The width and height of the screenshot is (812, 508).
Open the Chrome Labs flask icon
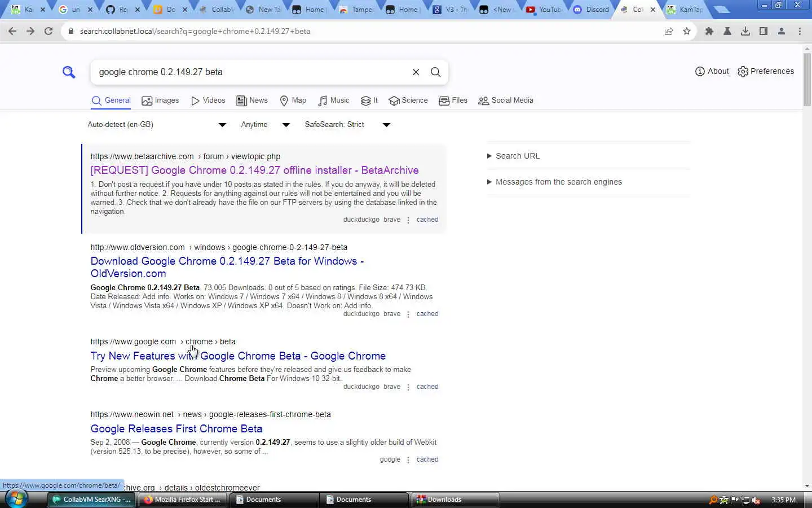[727, 31]
